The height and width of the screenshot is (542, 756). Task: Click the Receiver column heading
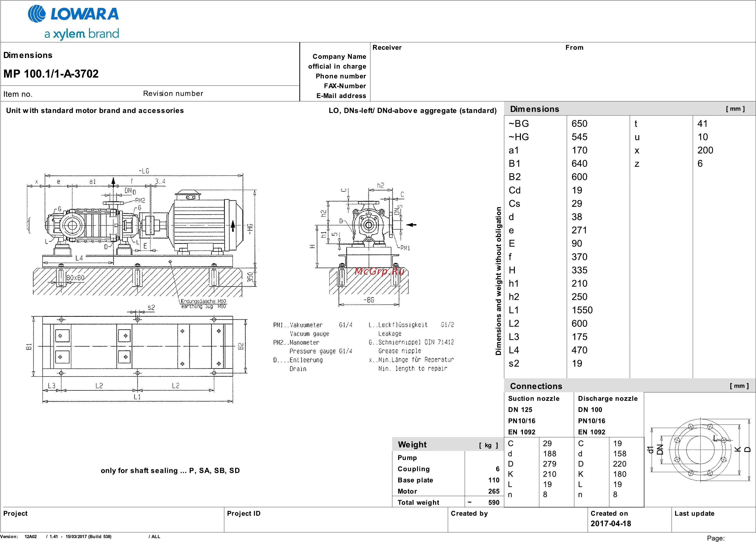(x=387, y=47)
